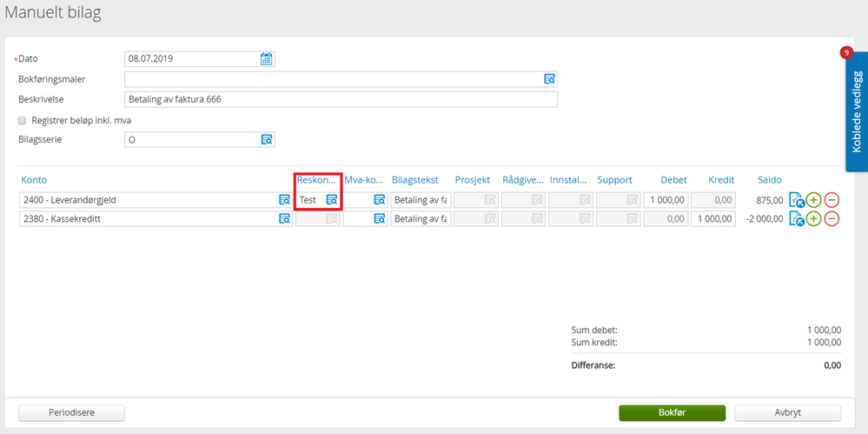Click the Periodisere button
This screenshot has width=868, height=434.
point(71,412)
